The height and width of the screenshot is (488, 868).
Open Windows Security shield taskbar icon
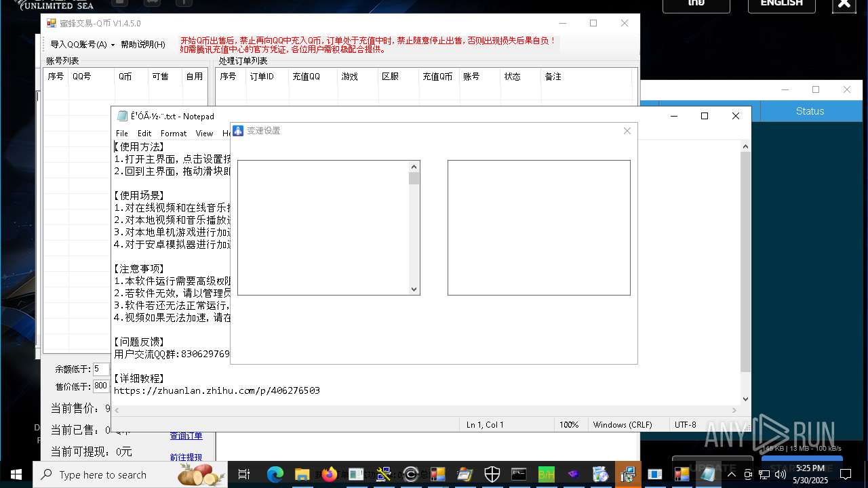click(492, 474)
